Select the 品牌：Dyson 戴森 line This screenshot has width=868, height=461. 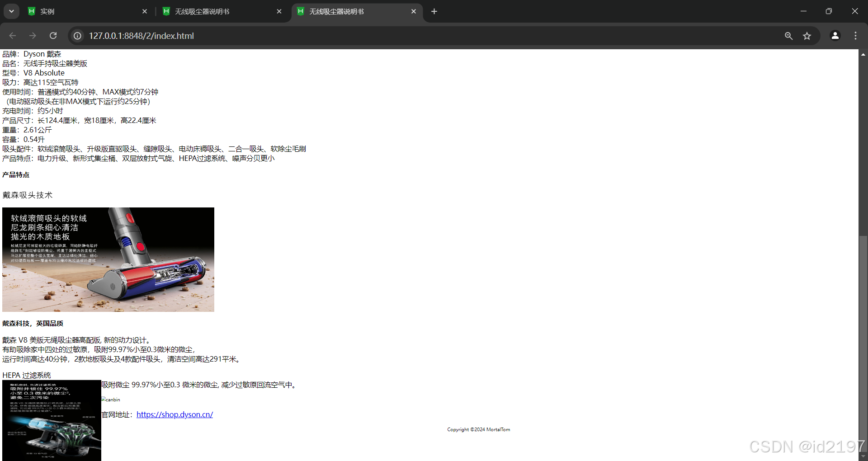32,54
